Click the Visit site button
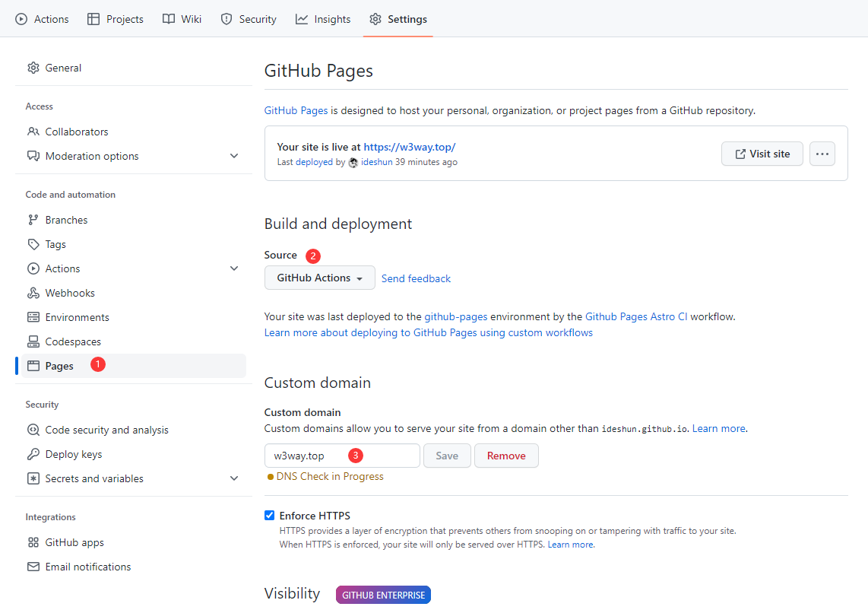This screenshot has height=613, width=868. [x=762, y=154]
